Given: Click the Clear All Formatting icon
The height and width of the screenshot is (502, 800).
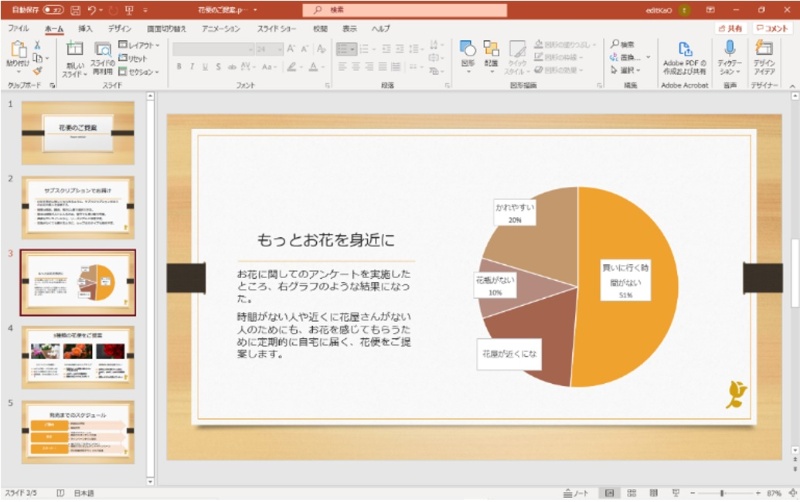Looking at the screenshot, I should tap(321, 49).
